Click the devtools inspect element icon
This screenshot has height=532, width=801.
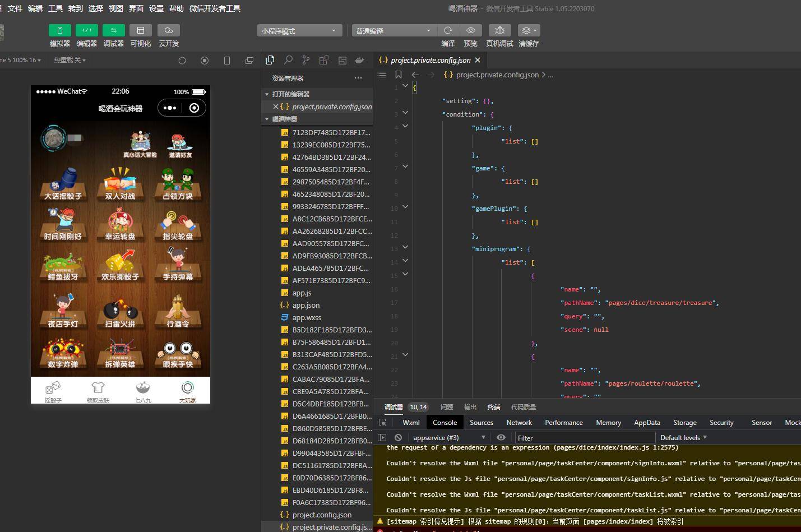coord(383,423)
